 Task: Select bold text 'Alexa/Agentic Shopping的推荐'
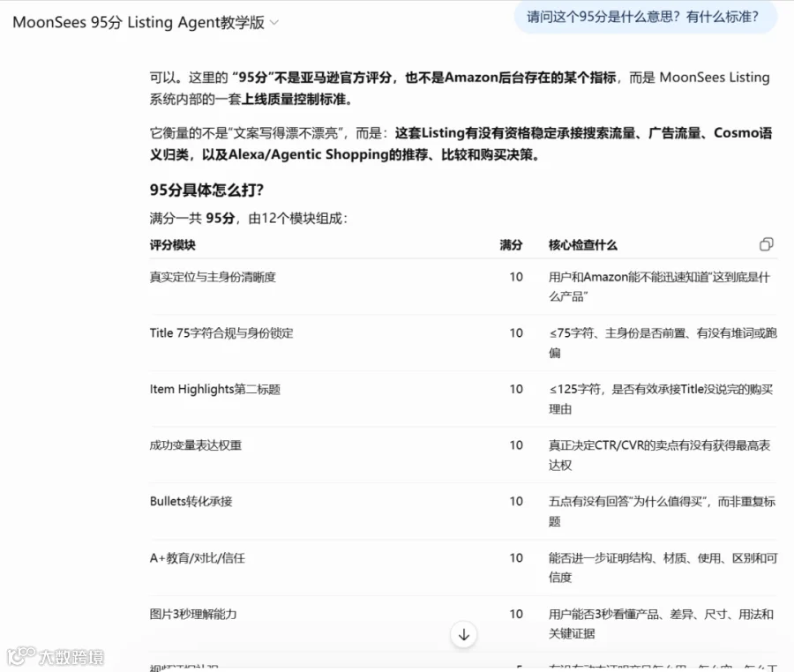click(328, 154)
